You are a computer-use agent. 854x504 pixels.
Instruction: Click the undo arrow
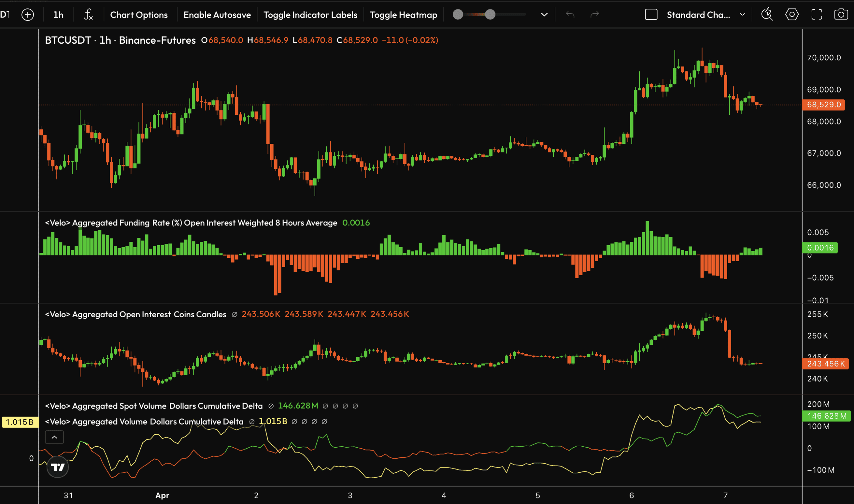(x=570, y=15)
